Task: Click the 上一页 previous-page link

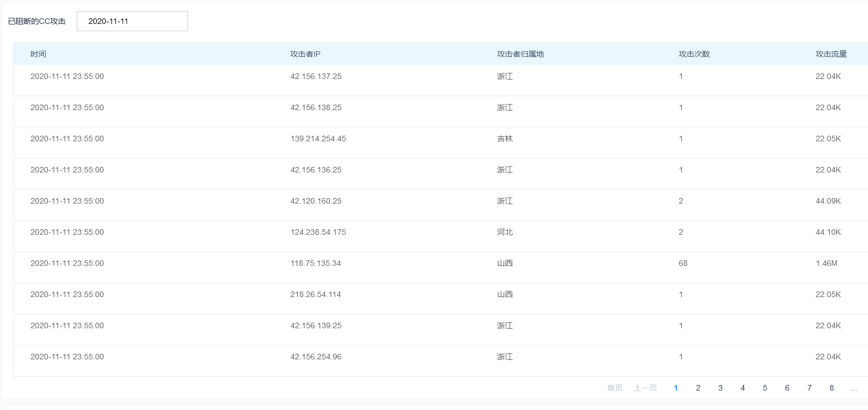Action: coord(645,388)
